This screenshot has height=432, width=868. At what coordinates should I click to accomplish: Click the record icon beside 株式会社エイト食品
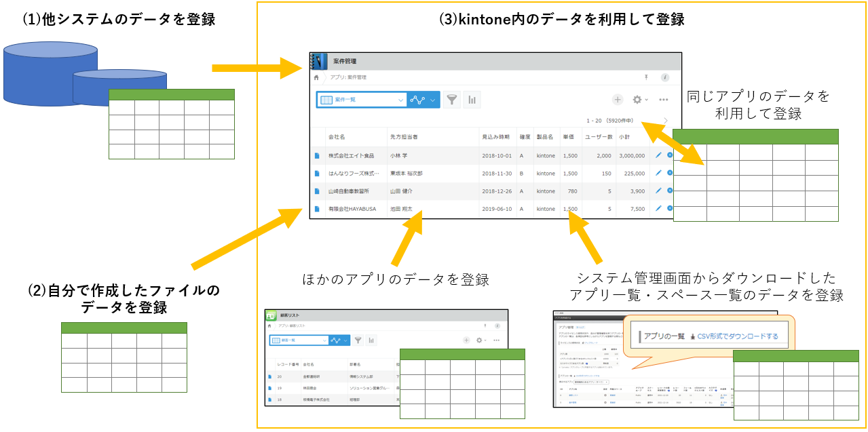click(317, 155)
